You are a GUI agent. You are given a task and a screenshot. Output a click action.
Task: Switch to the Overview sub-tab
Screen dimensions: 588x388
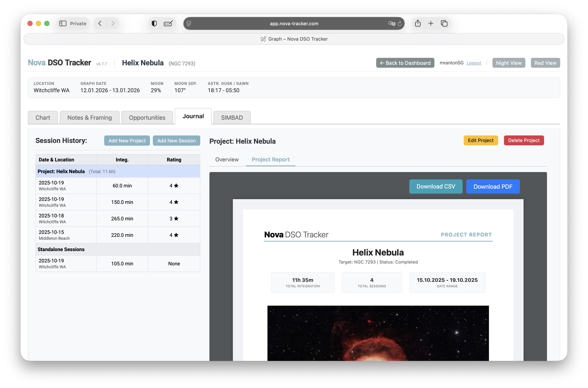click(227, 160)
